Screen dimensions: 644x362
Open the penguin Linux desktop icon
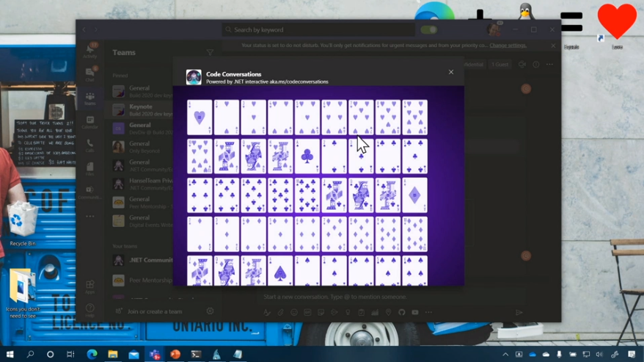(x=525, y=11)
